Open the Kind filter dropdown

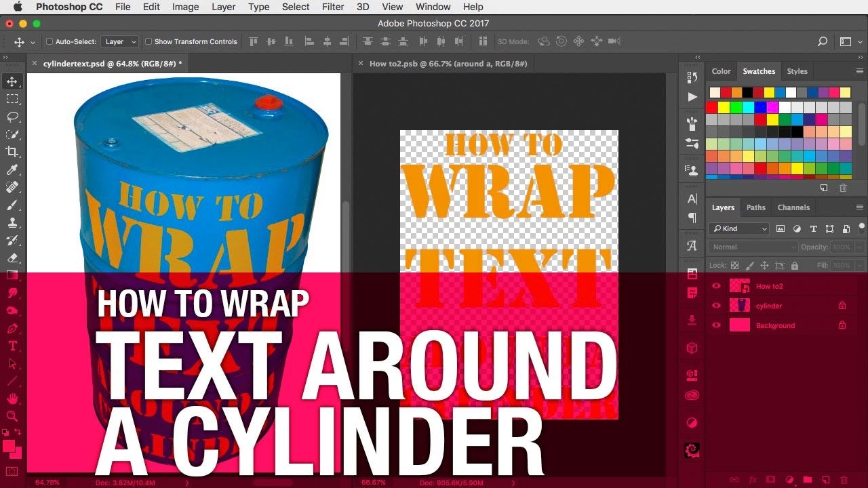pyautogui.click(x=738, y=228)
